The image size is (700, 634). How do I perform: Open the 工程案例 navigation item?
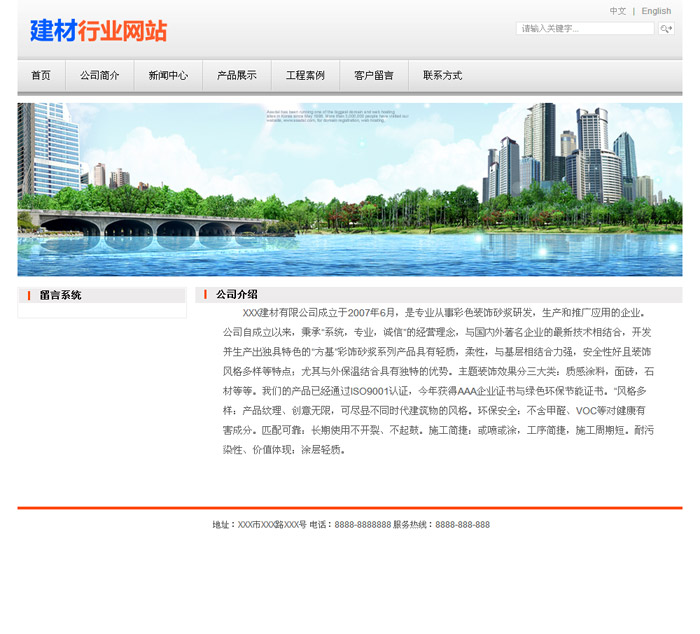(305, 75)
